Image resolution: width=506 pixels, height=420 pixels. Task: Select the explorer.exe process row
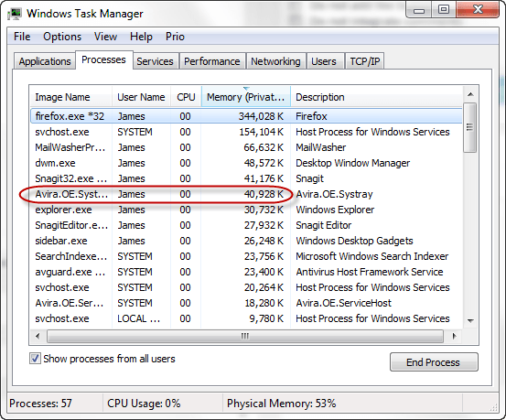pyautogui.click(x=246, y=210)
